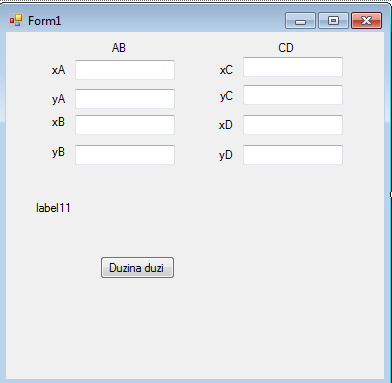392x383 pixels.
Task: Click the yD label text
Action: [226, 155]
